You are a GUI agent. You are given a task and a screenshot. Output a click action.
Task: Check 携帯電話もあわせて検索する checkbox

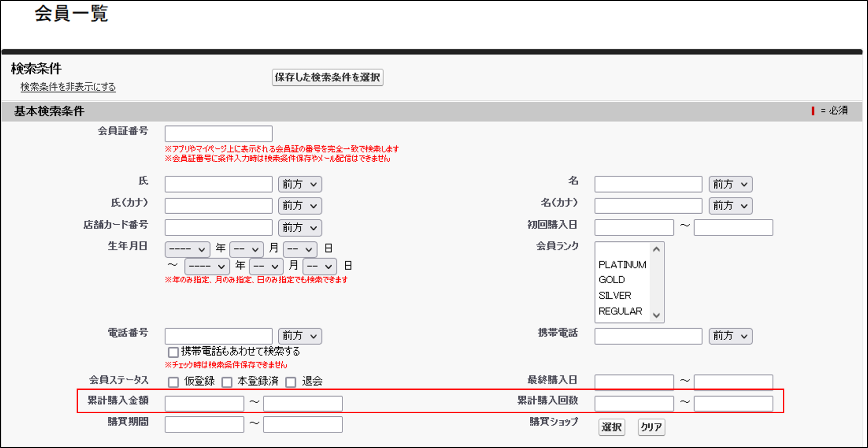point(173,352)
